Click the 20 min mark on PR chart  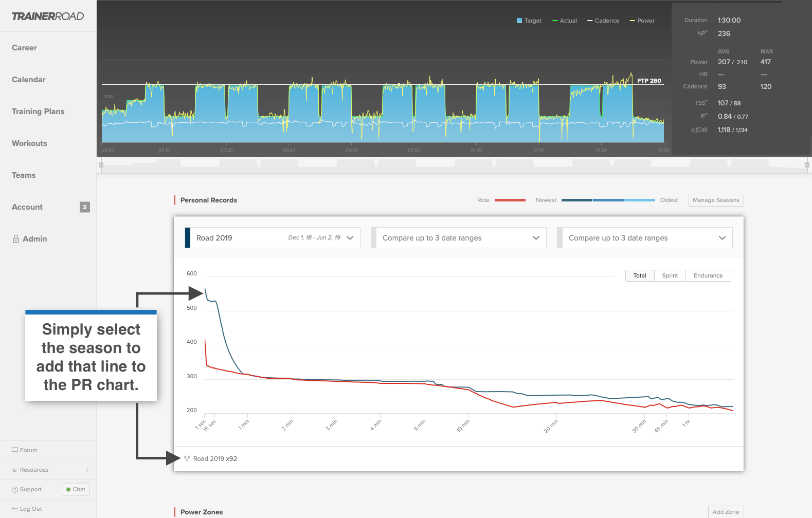click(550, 426)
